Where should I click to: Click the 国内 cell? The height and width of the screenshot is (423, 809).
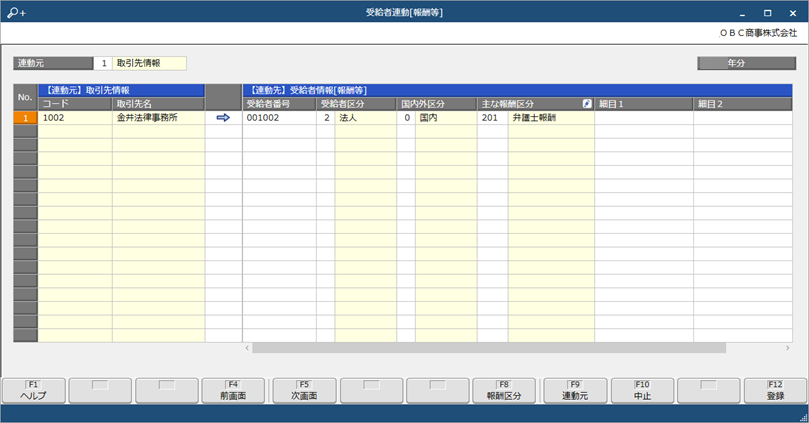coord(446,118)
